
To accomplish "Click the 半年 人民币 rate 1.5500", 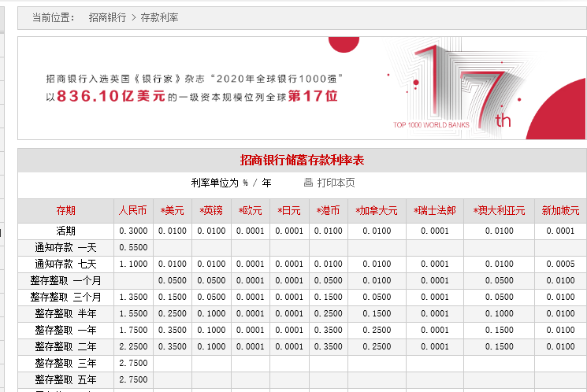I will pyautogui.click(x=133, y=313).
